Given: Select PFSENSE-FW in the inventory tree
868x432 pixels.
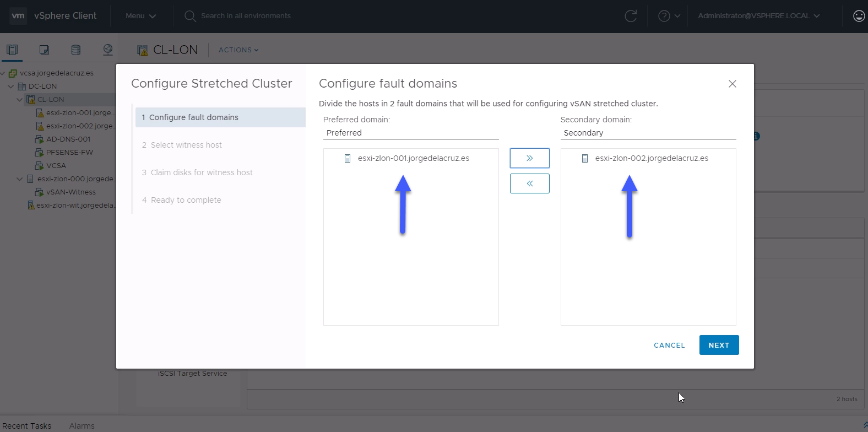Looking at the screenshot, I should 69,153.
